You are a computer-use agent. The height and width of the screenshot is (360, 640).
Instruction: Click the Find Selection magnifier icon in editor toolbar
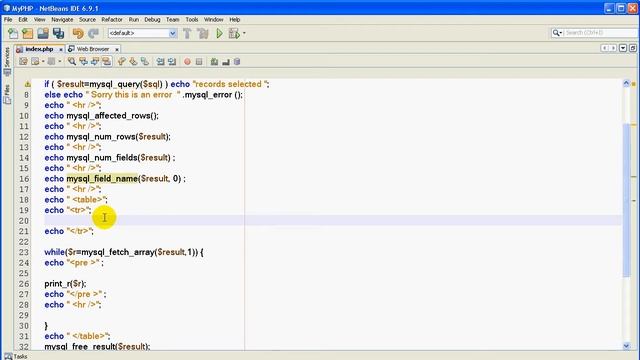[x=72, y=62]
